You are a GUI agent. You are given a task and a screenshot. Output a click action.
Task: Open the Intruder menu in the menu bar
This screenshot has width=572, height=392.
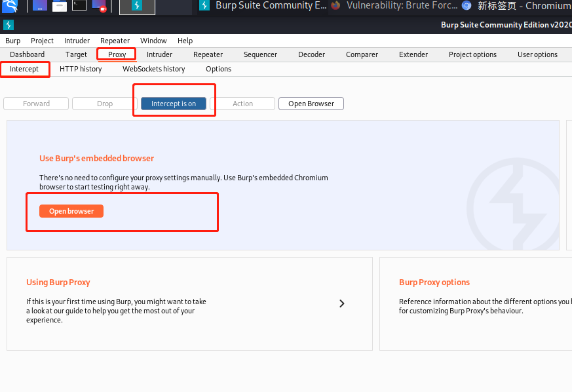pos(77,41)
